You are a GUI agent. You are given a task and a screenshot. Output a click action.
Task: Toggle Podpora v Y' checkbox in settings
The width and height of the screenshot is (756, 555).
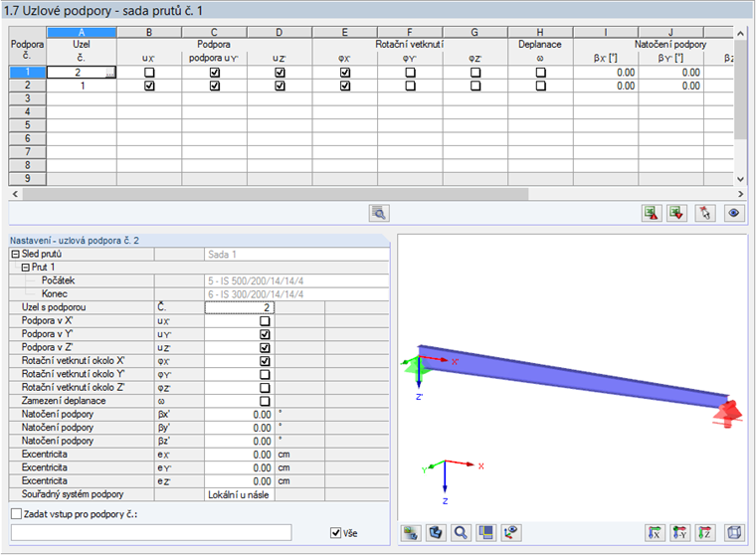pyautogui.click(x=265, y=334)
